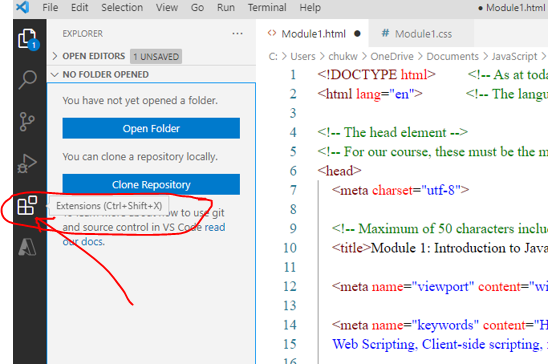
Task: Open Explorer more actions ellipsis
Action: [237, 34]
